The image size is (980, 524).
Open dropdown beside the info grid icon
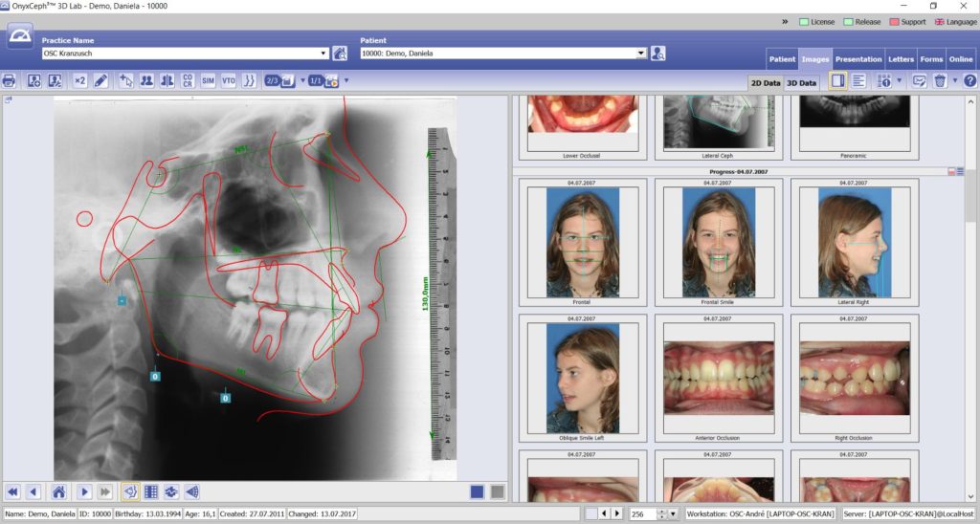[x=900, y=80]
